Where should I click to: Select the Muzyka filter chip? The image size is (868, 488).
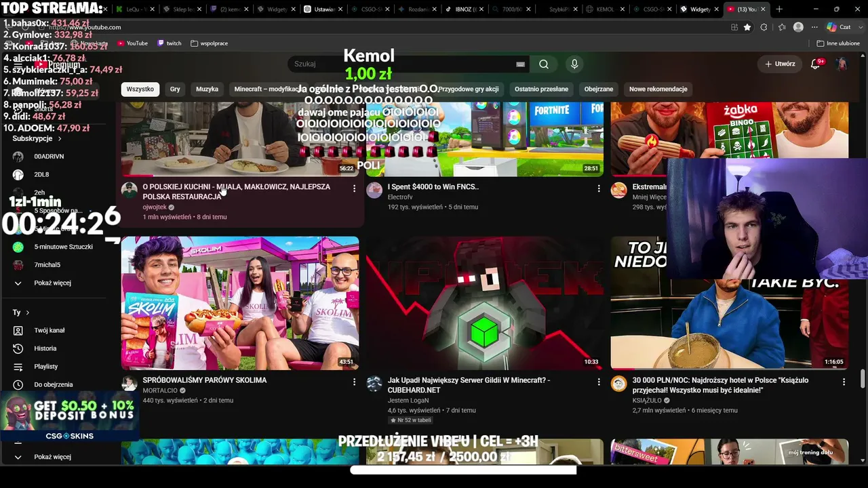tap(207, 89)
